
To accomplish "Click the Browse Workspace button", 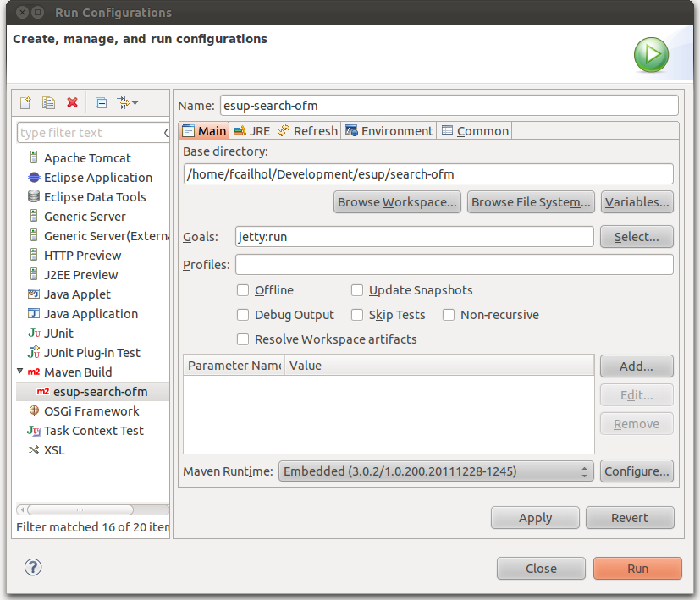I will pos(397,202).
